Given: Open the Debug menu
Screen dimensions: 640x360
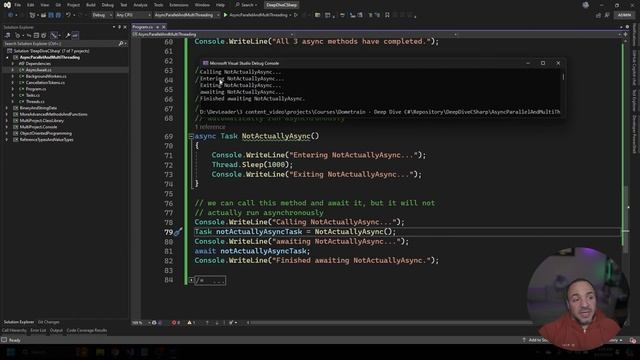Looking at the screenshot, I should (x=108, y=5).
